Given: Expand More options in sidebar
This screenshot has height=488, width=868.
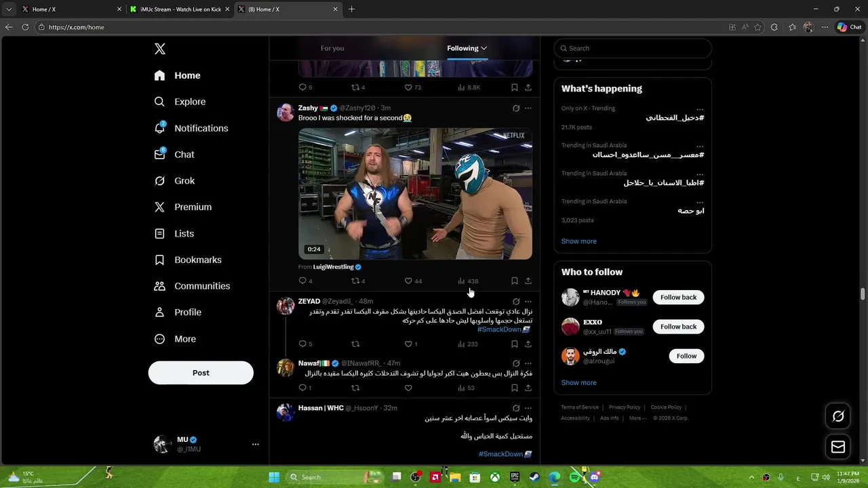Looking at the screenshot, I should tap(176, 339).
